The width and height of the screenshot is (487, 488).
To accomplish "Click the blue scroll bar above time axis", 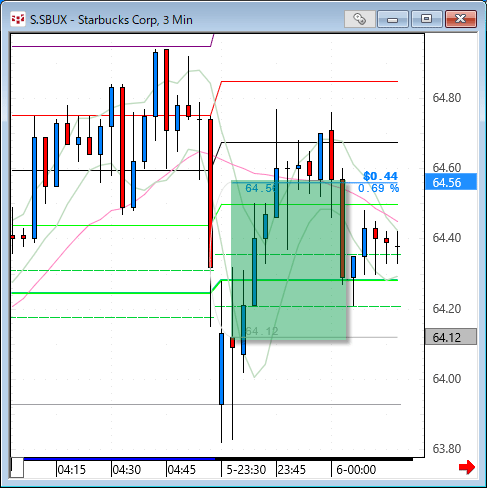I will [119, 459].
